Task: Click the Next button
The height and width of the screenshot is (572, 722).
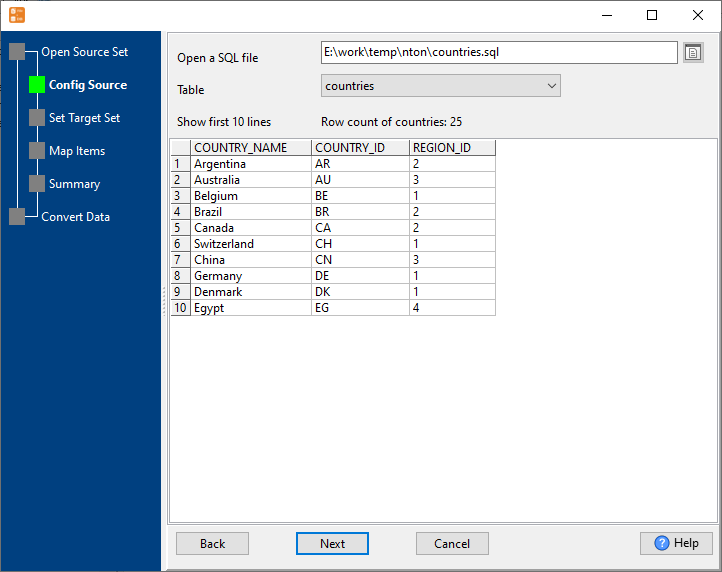Action: tap(332, 543)
